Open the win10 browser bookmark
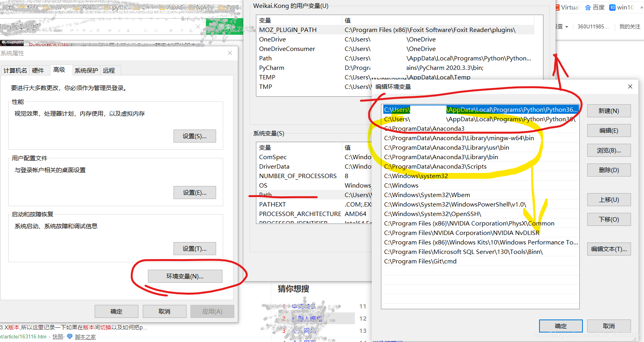This screenshot has width=644, height=342. (622, 7)
